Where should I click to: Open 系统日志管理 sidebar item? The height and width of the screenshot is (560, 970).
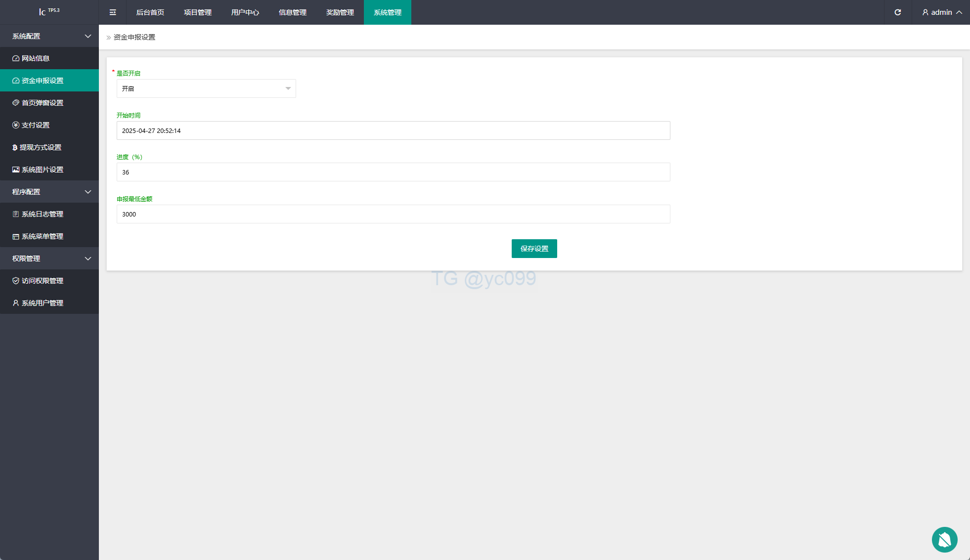click(x=43, y=214)
